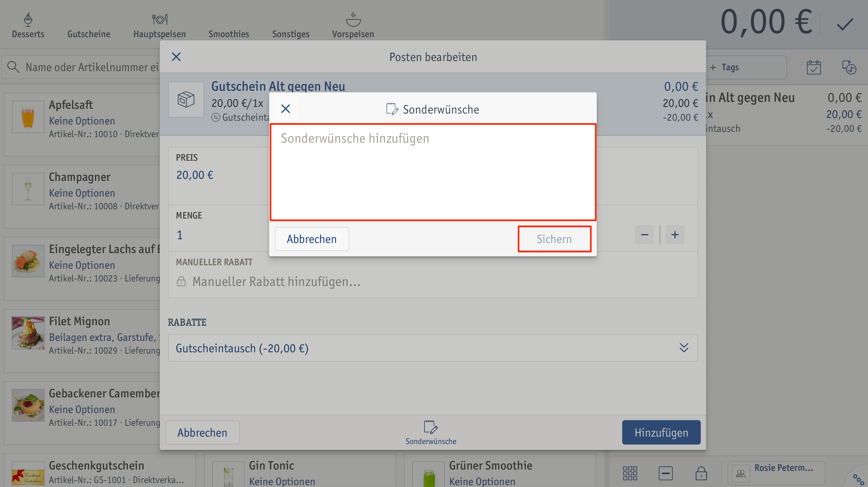The width and height of the screenshot is (868, 487).
Task: Select the Gin Tonic article
Action: pos(300,471)
